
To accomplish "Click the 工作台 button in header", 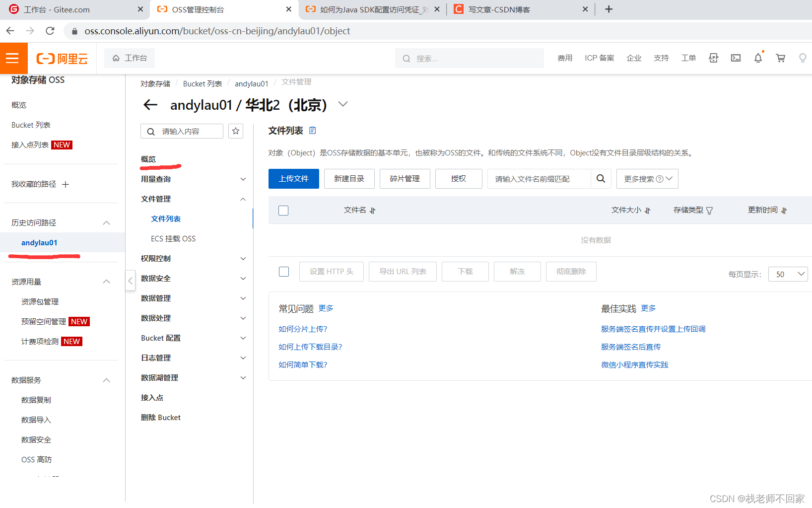I will pyautogui.click(x=130, y=58).
